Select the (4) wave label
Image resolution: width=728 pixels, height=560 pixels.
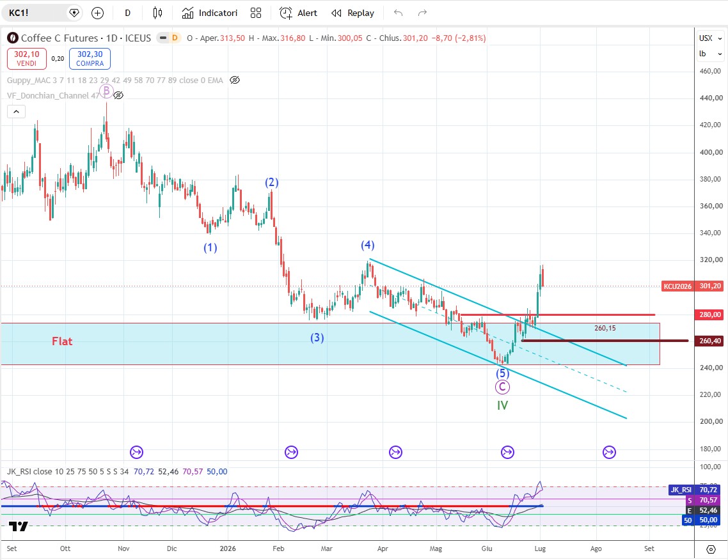tap(368, 245)
